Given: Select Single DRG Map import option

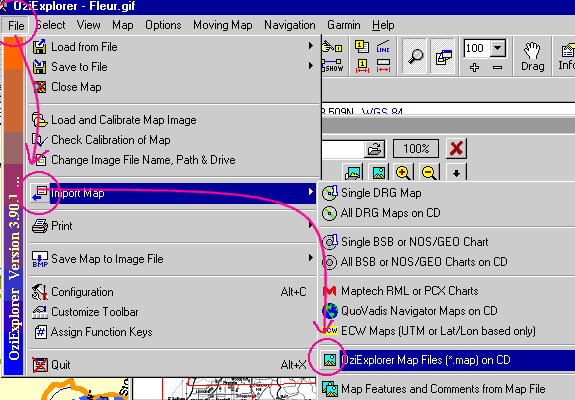Looking at the screenshot, I should tap(447, 193).
